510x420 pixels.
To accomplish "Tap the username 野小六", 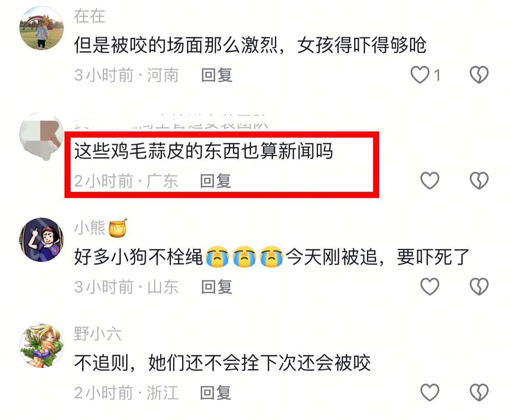I will (98, 334).
